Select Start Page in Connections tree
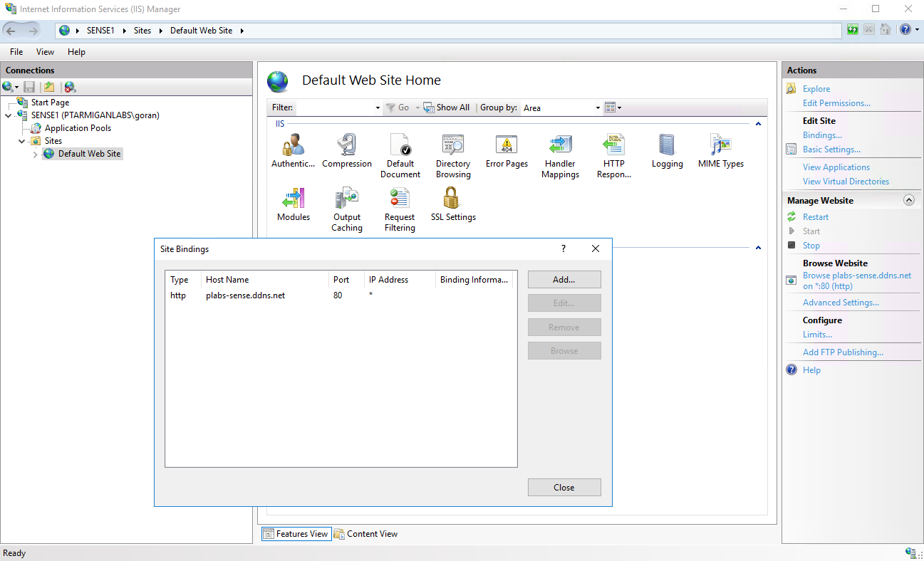924x561 pixels. [x=50, y=103]
